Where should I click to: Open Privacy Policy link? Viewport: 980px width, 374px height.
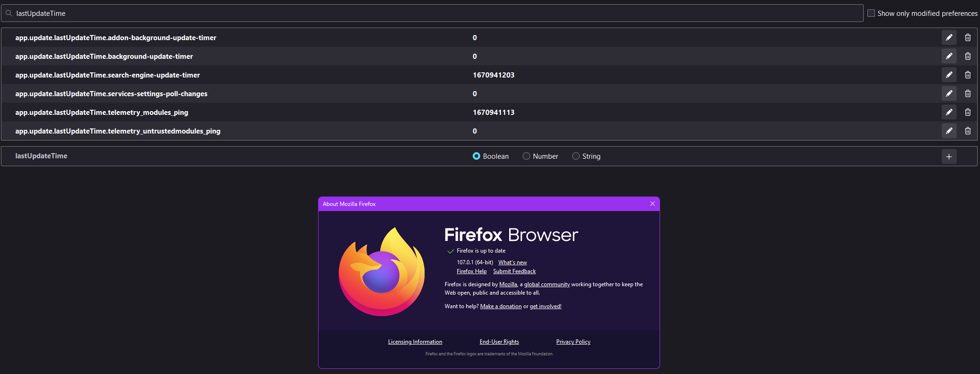pos(573,342)
